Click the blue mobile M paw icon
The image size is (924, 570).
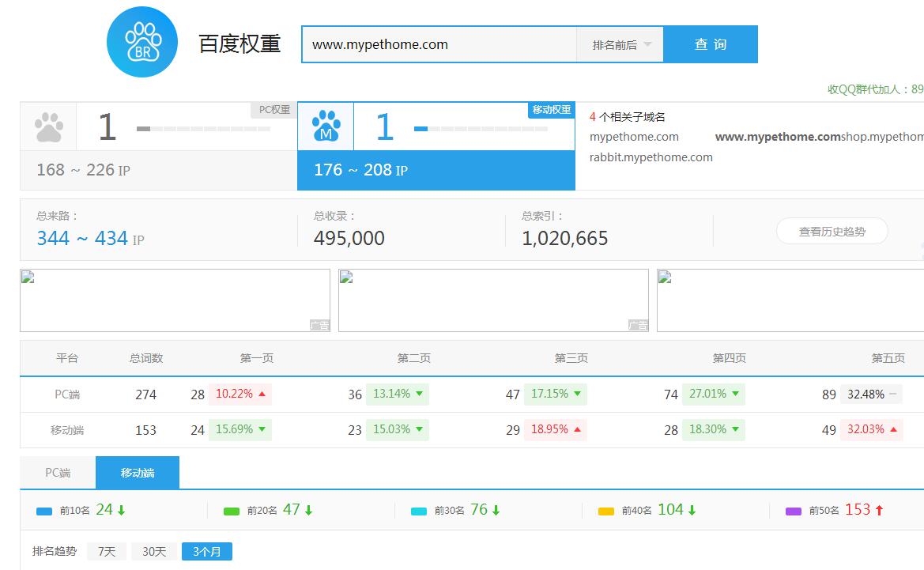(x=326, y=126)
